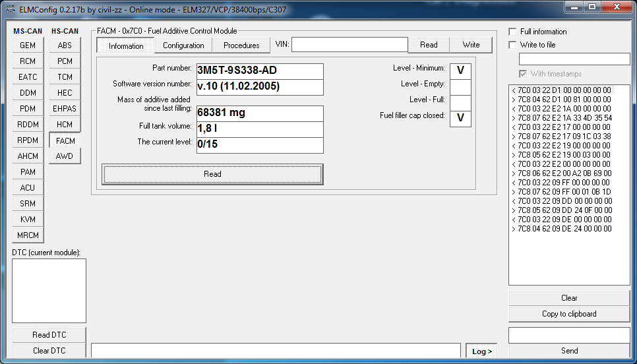The image size is (637, 364).
Task: Click Read DTC button
Action: coord(49,335)
